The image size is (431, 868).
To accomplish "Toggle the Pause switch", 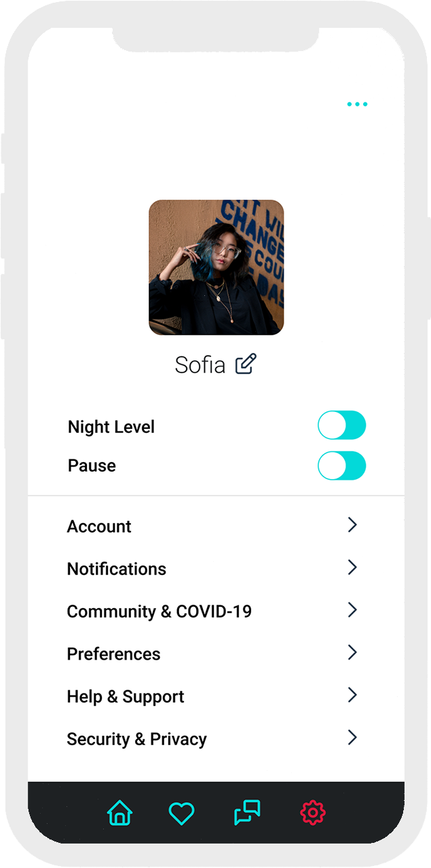I will coord(341,466).
